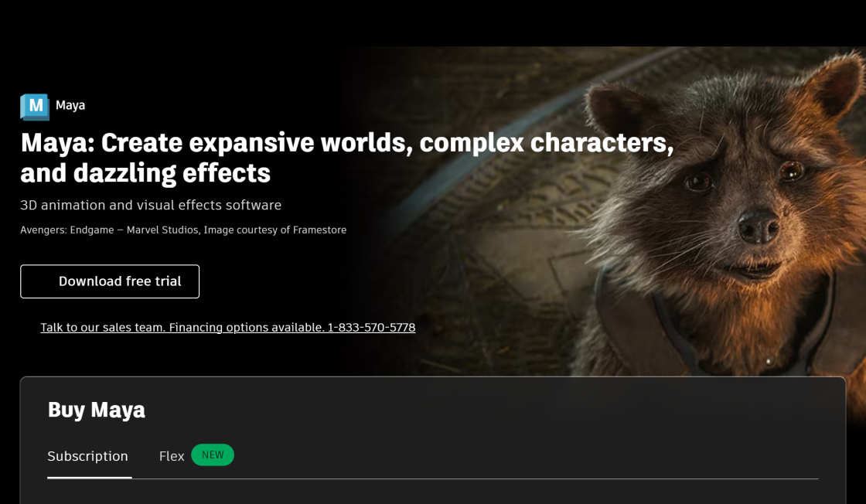Click the Financing options available text
Image resolution: width=866 pixels, height=504 pixels.
click(x=247, y=327)
